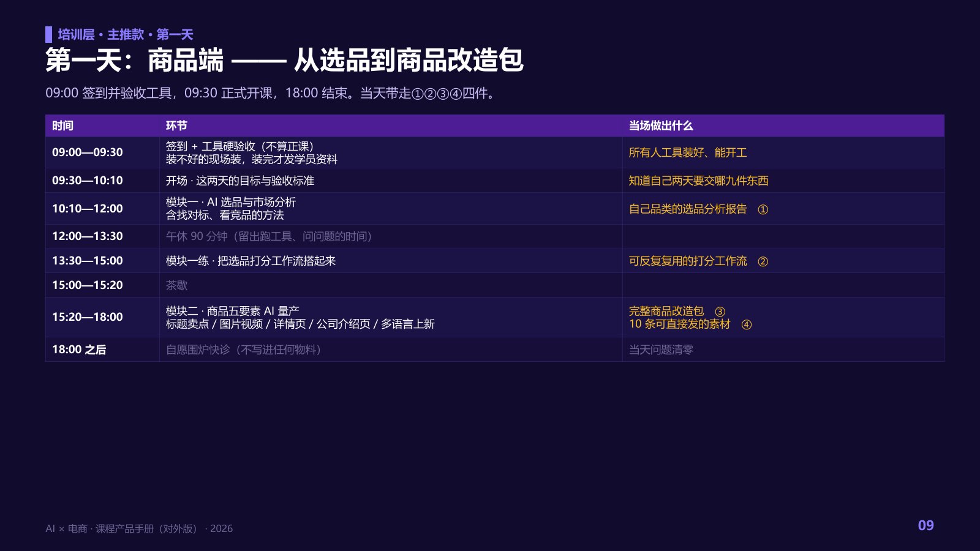Select the 15:00—15:20 time cell

click(x=102, y=285)
